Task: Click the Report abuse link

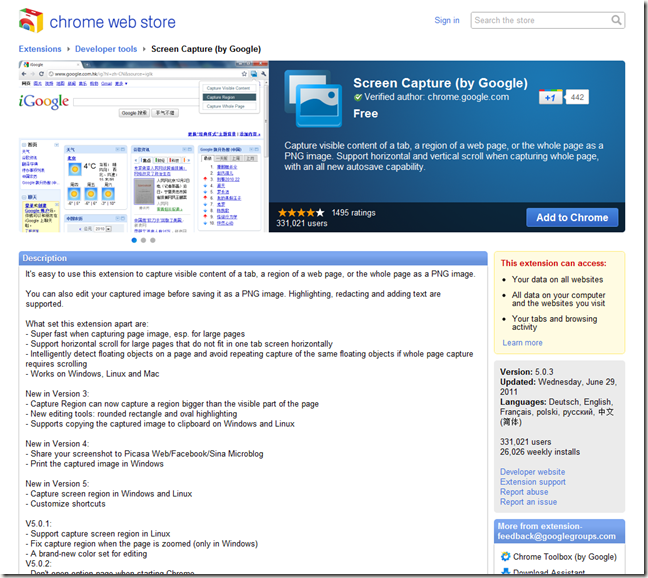Action: coord(524,491)
